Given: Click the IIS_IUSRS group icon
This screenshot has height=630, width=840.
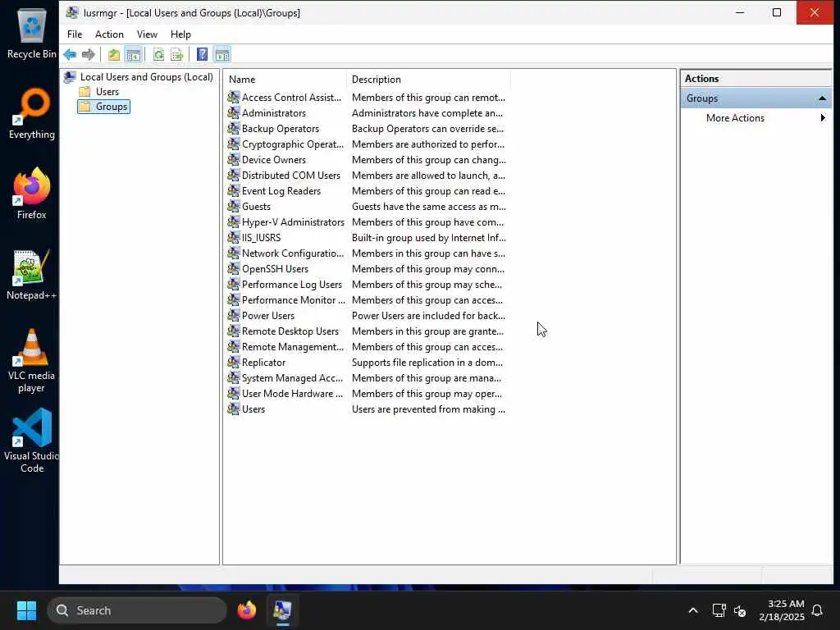Looking at the screenshot, I should pyautogui.click(x=233, y=237).
